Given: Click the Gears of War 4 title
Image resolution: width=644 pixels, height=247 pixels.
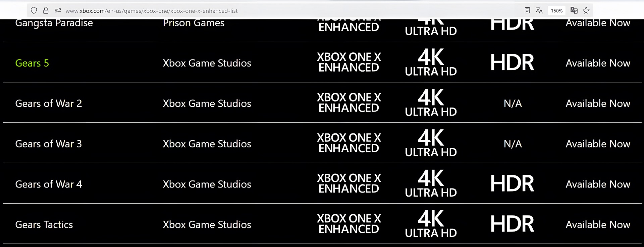Looking at the screenshot, I should pos(49,184).
